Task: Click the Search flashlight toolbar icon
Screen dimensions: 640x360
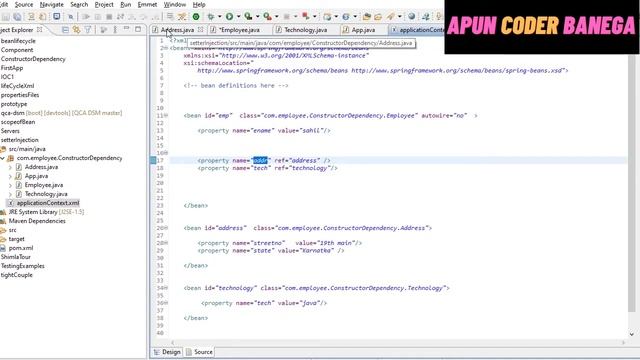Action: click(391, 17)
